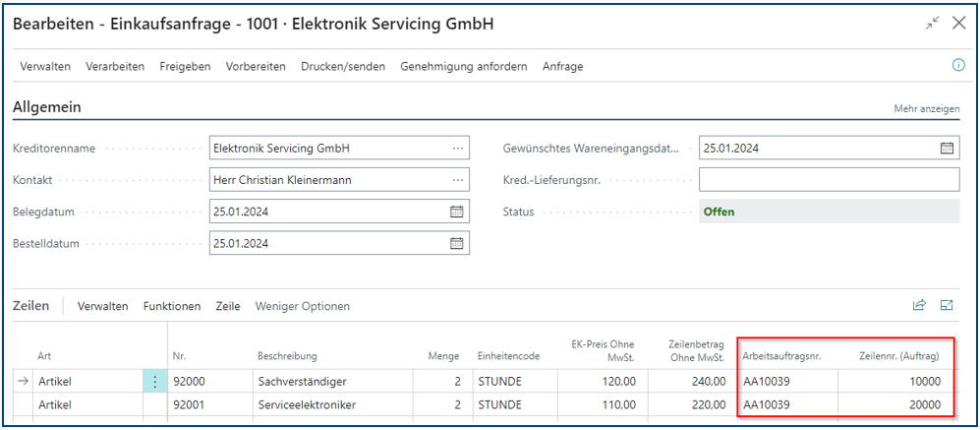The image size is (980, 430).
Task: Click item number 92000
Action: point(188,381)
